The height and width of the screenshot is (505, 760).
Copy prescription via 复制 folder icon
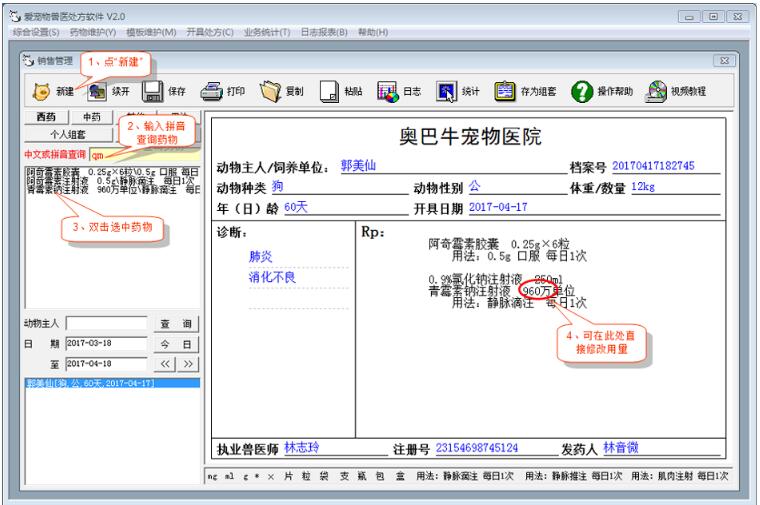point(270,91)
